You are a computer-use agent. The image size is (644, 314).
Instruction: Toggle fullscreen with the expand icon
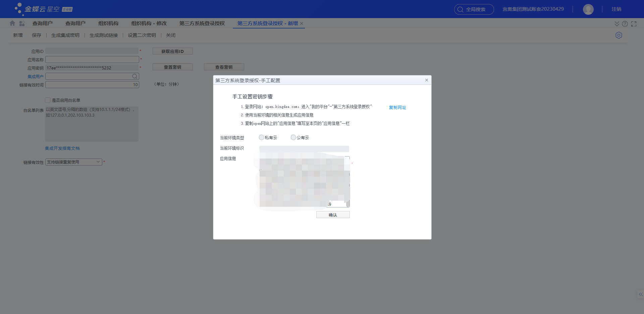click(634, 24)
